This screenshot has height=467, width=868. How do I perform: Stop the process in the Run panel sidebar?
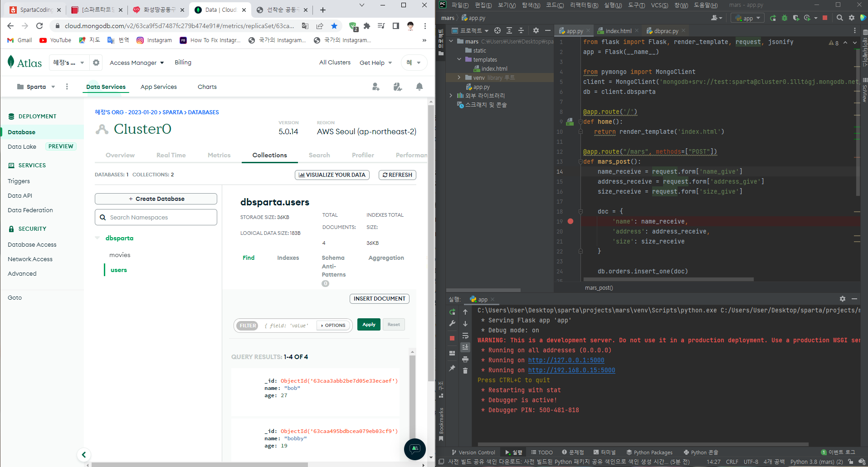tap(452, 338)
